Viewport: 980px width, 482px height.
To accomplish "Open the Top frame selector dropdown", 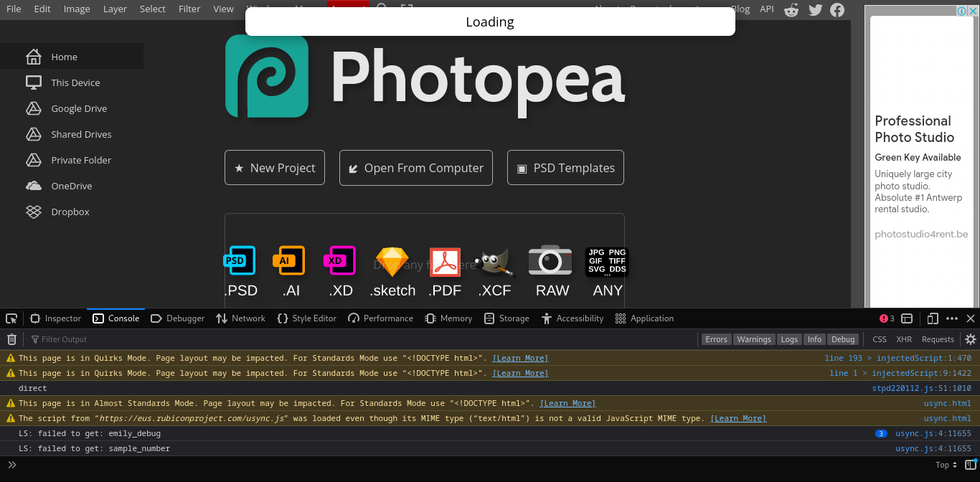I will [x=946, y=465].
